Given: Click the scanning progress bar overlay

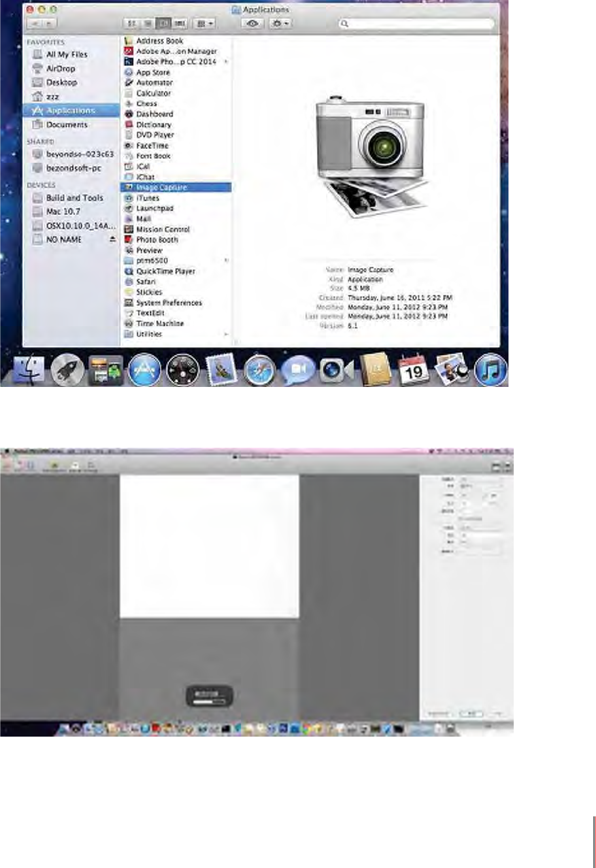Looking at the screenshot, I should [210, 696].
